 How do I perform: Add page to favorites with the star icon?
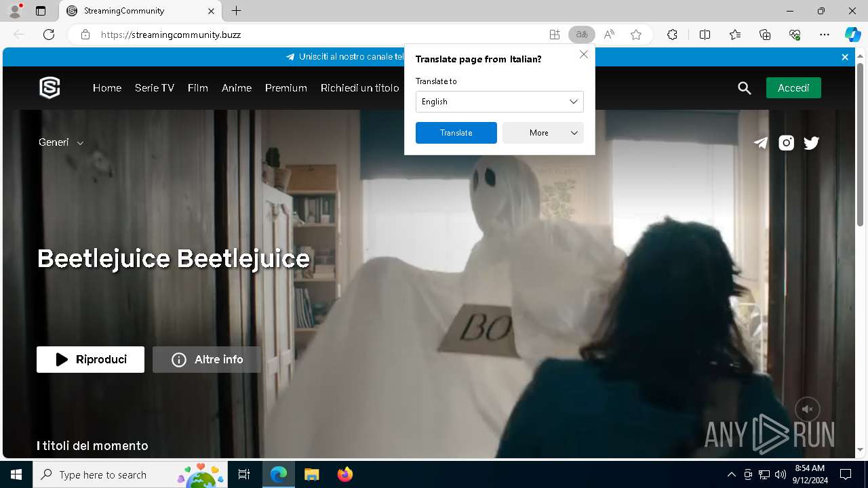pos(636,35)
